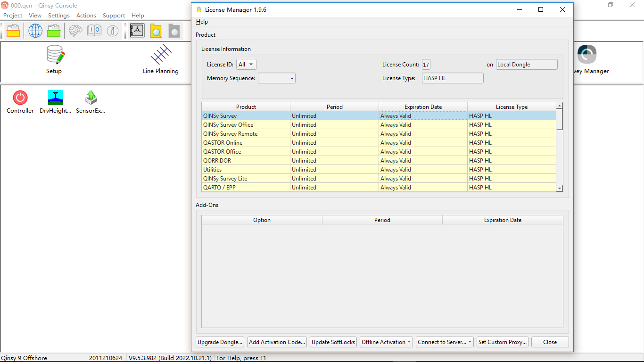Sort by Expiration Date header in product table
The image size is (644, 362).
[x=423, y=107]
